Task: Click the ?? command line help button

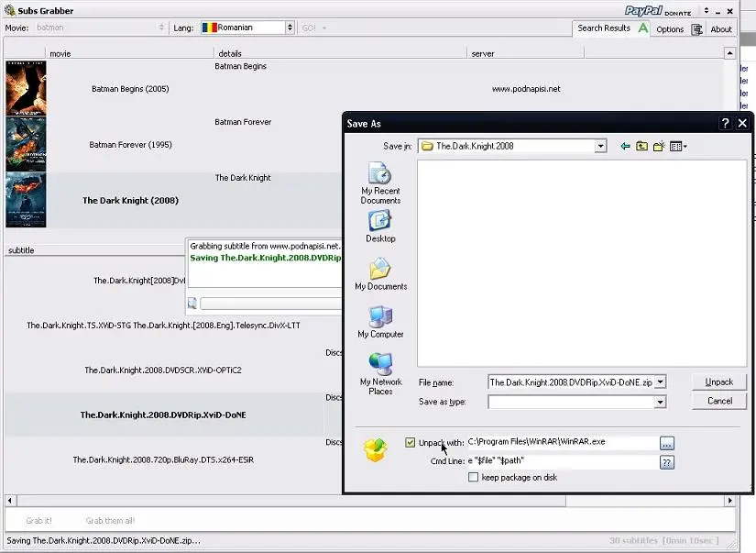Action: (x=667, y=462)
